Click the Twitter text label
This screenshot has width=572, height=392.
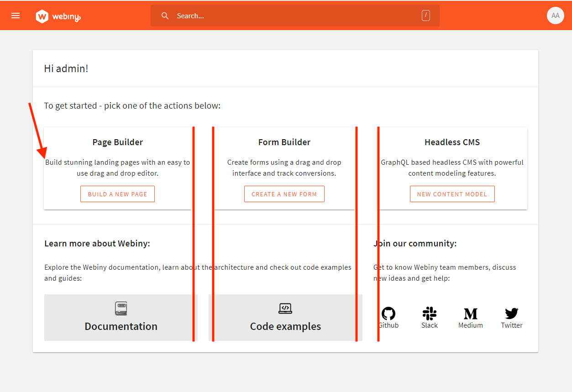pyautogui.click(x=512, y=325)
